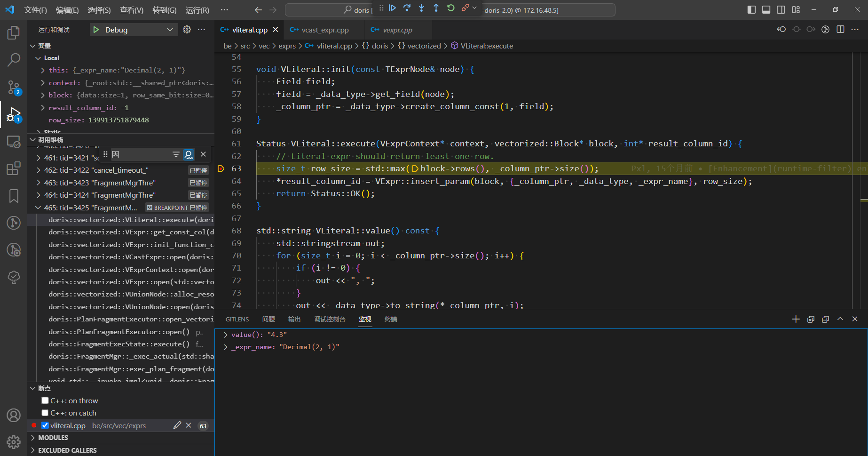Click the breakpoint marker on line 63
Image resolution: width=868 pixels, height=456 pixels.
click(x=221, y=169)
